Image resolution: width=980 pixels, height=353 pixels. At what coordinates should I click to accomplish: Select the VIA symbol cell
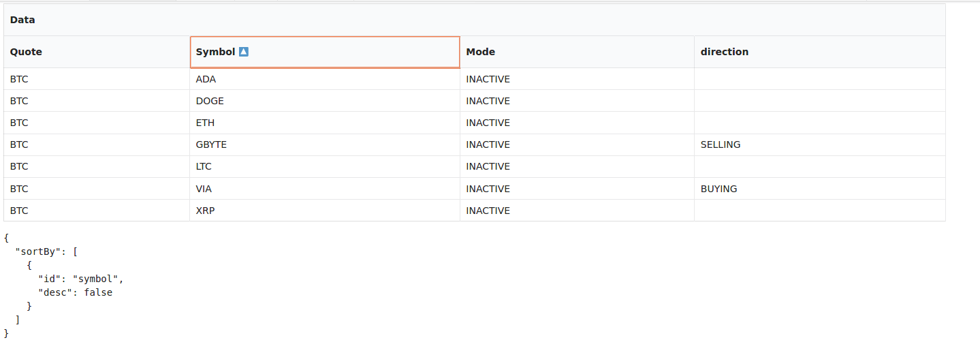pos(325,189)
